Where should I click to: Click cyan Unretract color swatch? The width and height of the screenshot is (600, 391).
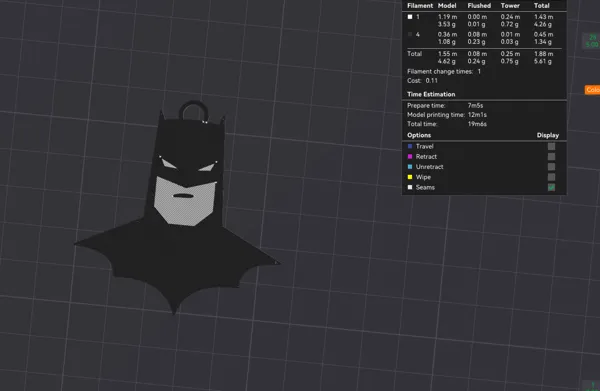pos(410,167)
